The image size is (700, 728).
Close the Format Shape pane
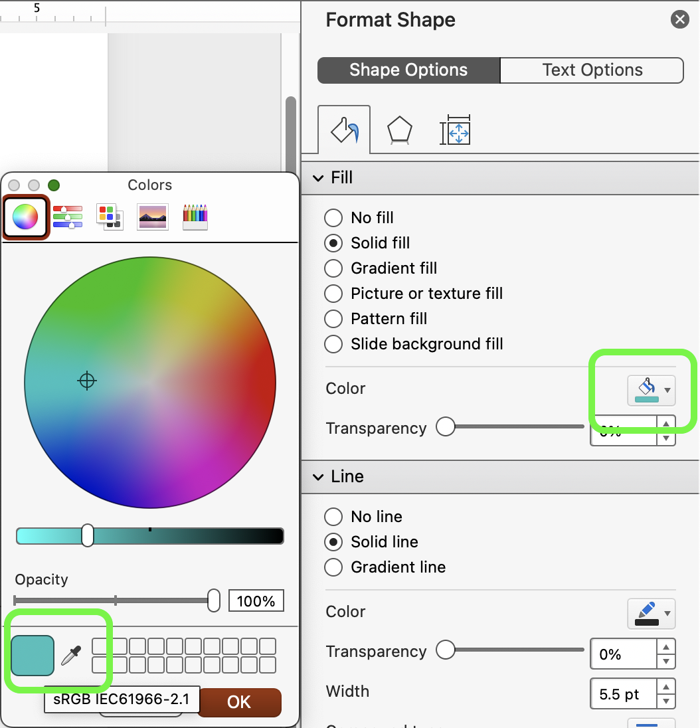[679, 20]
